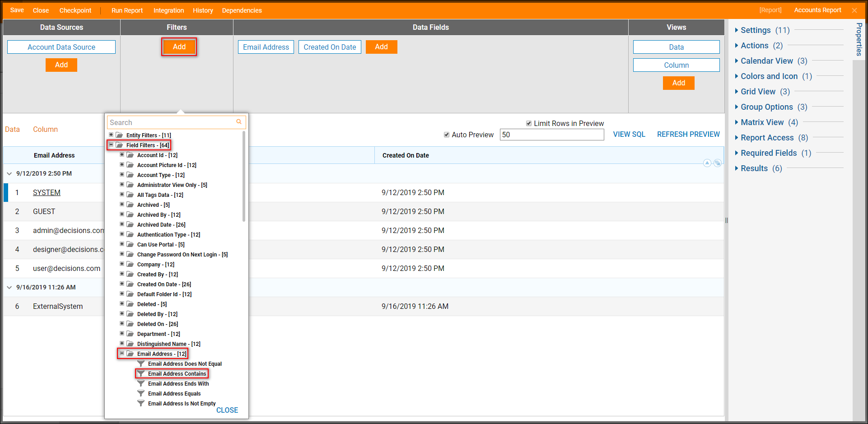Click the Created On Date folder icon in tree
868x424 pixels.
point(130,284)
